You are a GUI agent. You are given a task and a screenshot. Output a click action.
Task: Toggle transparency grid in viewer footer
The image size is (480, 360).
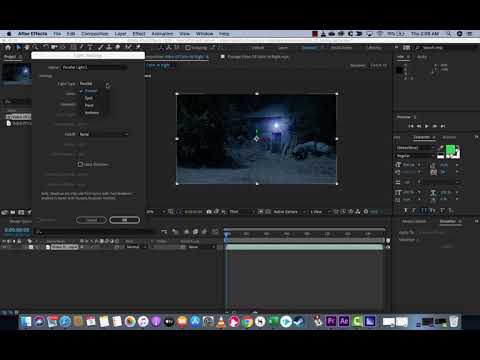coord(268,212)
